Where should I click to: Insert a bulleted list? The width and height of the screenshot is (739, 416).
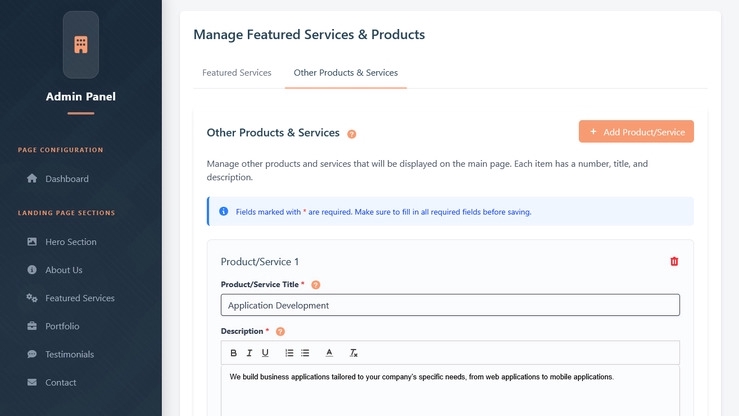click(x=305, y=353)
